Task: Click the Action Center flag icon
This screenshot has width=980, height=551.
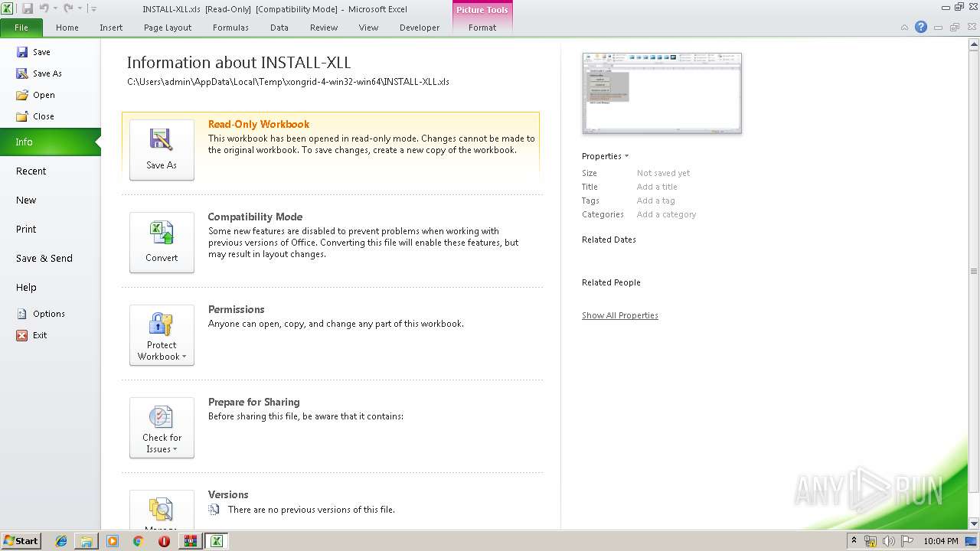Action: (907, 541)
